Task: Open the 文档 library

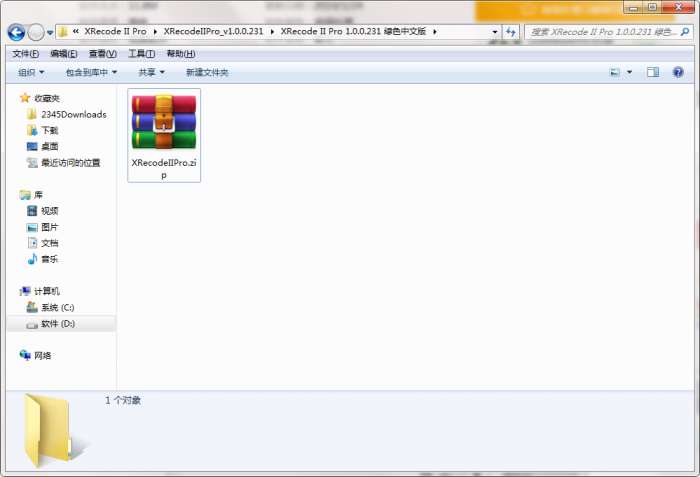Action: 50,243
